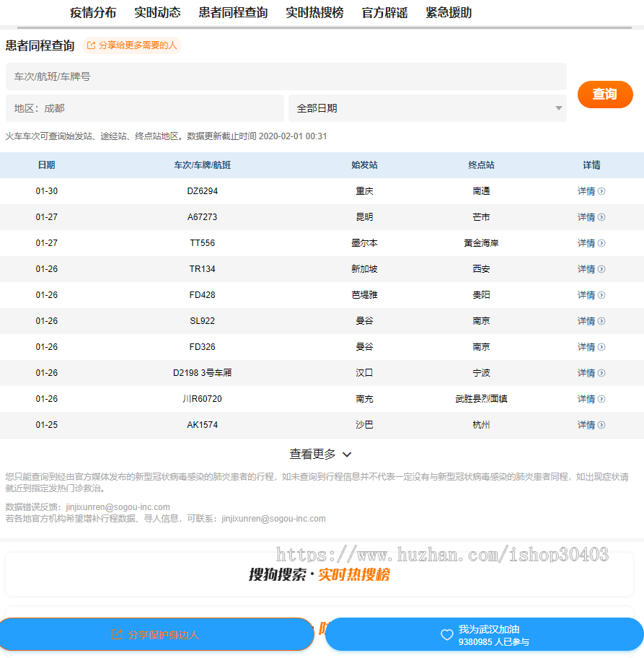This screenshot has height=658, width=644.
Task: Open detail arrow icon for train D2198 3号车厢
Action: pyautogui.click(x=602, y=373)
